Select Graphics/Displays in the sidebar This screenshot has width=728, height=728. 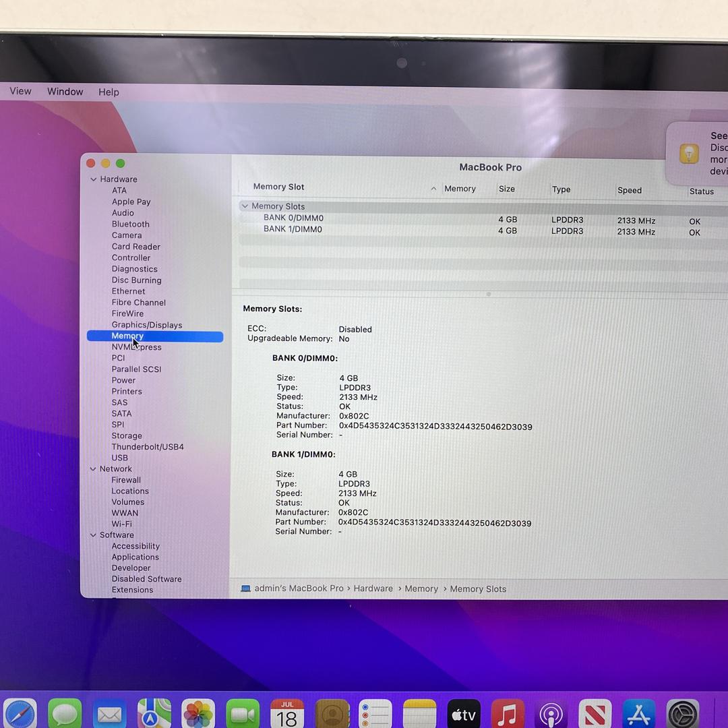pyautogui.click(x=147, y=325)
